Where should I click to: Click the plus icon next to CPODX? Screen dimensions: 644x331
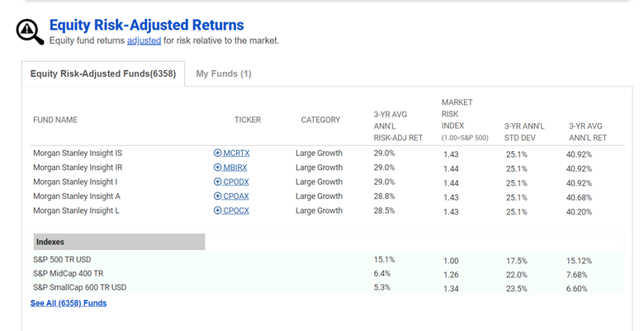[x=218, y=182]
